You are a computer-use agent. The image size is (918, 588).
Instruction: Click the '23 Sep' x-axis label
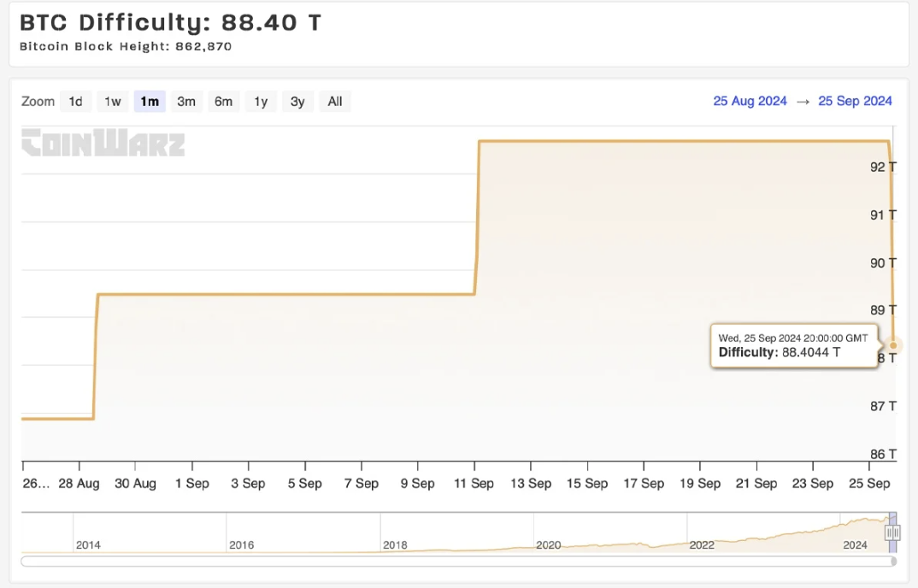813,483
